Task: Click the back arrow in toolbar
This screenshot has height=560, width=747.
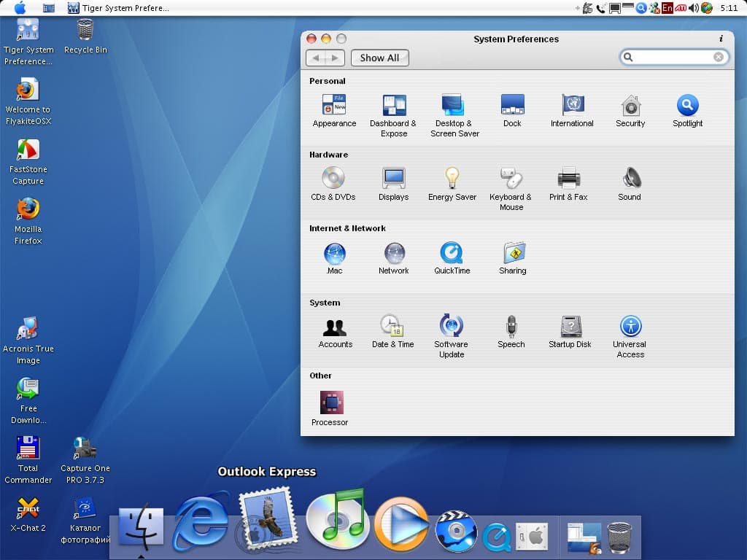Action: point(316,58)
